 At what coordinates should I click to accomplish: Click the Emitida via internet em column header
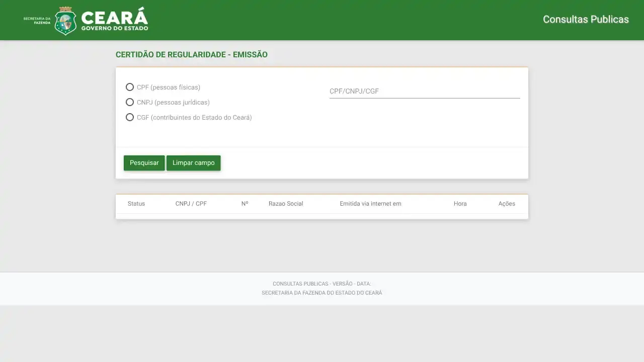coord(370,204)
